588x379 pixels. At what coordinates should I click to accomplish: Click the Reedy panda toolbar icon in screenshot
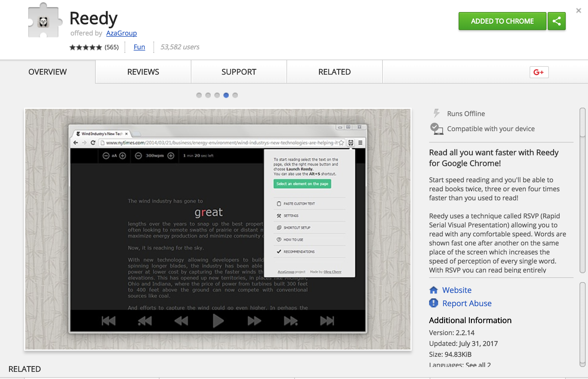(351, 143)
